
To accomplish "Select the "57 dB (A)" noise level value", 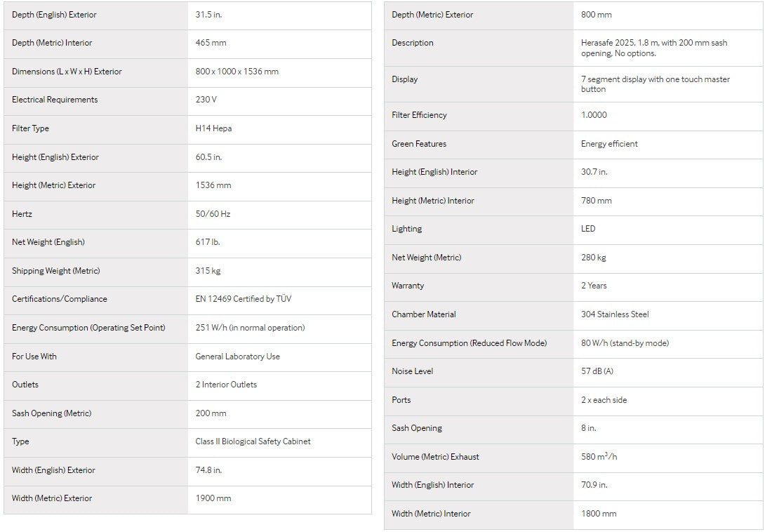I will [x=597, y=371].
